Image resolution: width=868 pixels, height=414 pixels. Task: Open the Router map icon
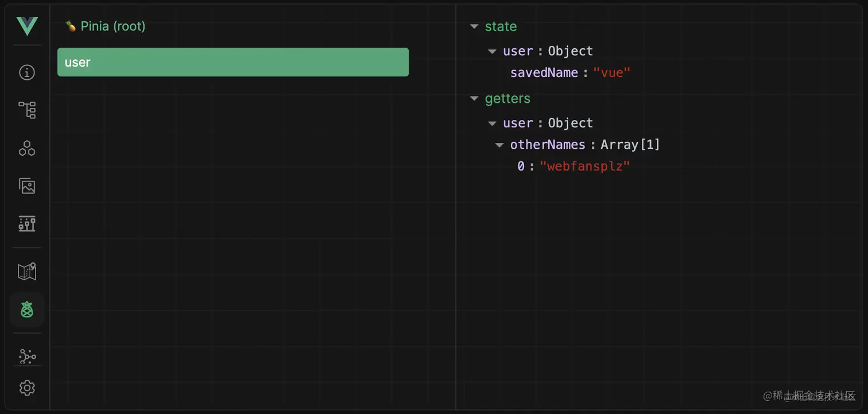pos(27,272)
